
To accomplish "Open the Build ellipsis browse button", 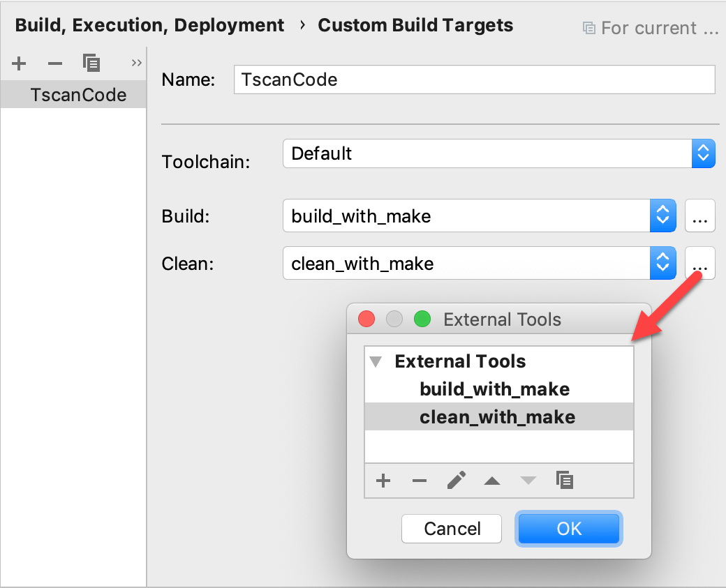I will coord(699,216).
